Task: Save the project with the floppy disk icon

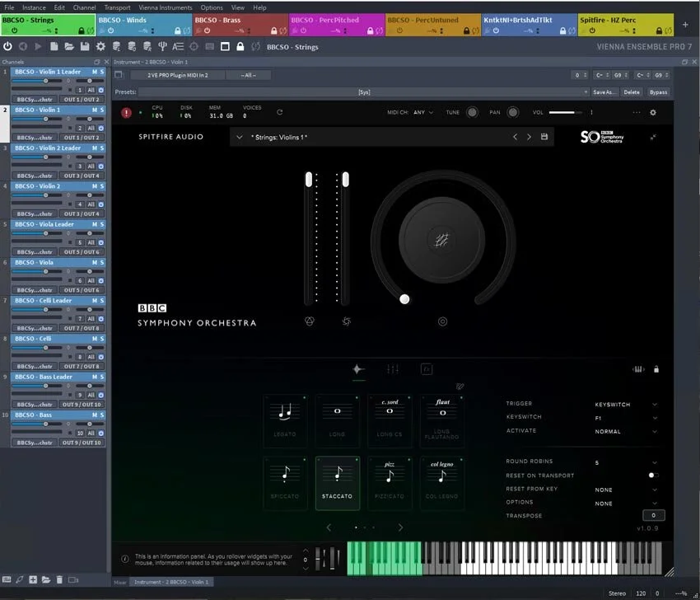Action: (85, 46)
